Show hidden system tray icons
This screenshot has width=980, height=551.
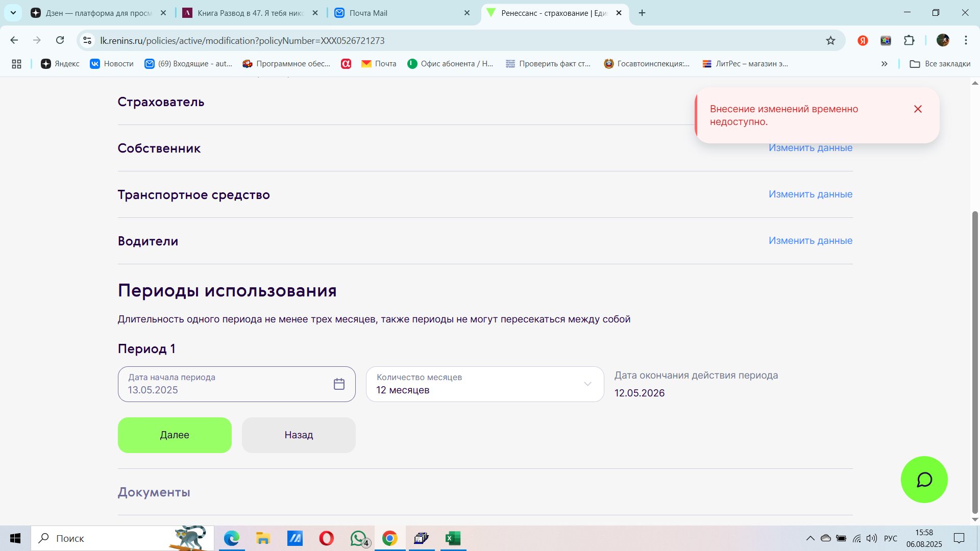point(810,538)
